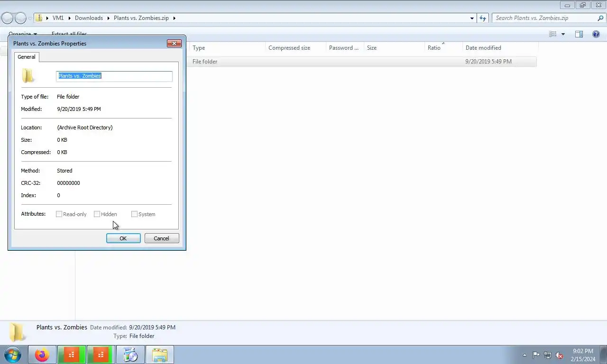Click the muted volume tray icon
This screenshot has width=607, height=364.
coord(559,355)
